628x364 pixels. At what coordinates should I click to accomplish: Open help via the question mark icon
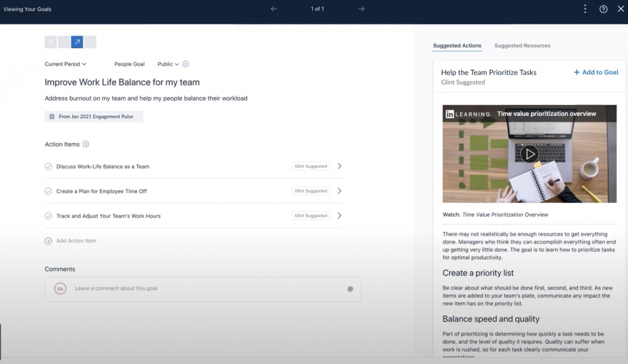pyautogui.click(x=603, y=9)
